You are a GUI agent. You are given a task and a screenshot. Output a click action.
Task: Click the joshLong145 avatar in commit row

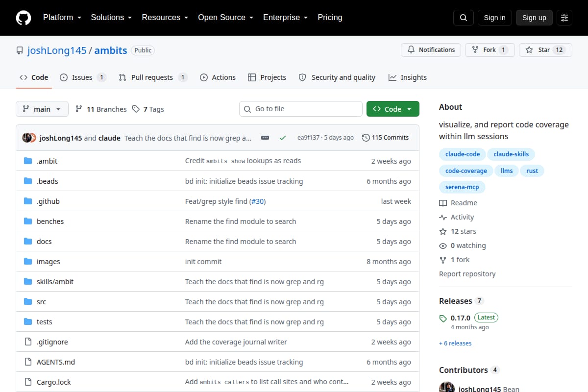coord(27,138)
